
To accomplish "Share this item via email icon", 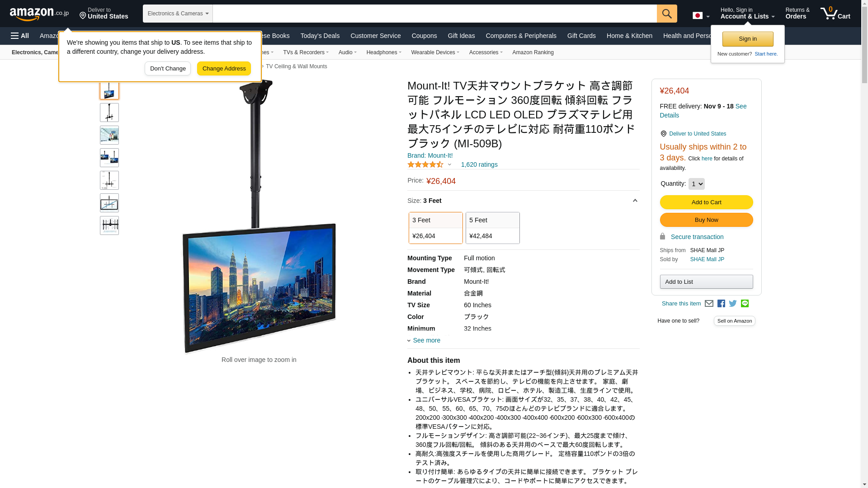I will pyautogui.click(x=709, y=304).
